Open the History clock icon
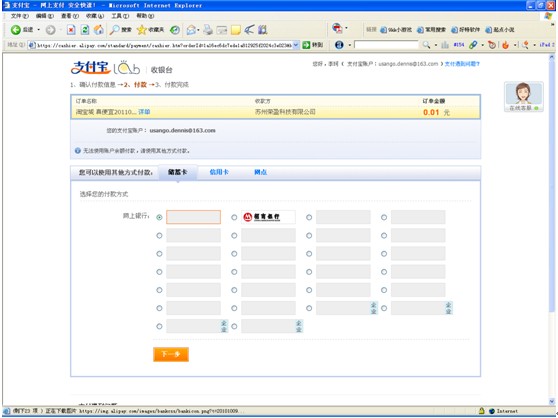Screen dimensions: 558x418 174,30
